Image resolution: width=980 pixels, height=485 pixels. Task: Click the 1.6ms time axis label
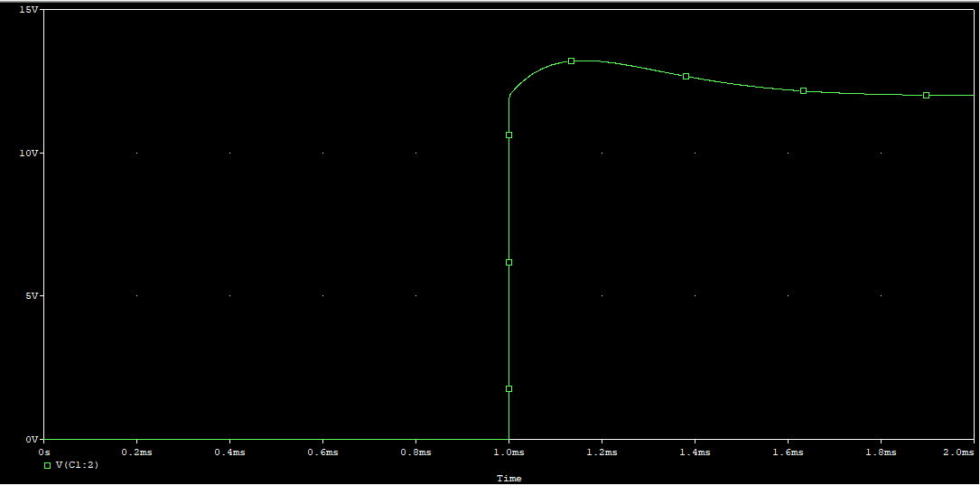click(x=789, y=452)
